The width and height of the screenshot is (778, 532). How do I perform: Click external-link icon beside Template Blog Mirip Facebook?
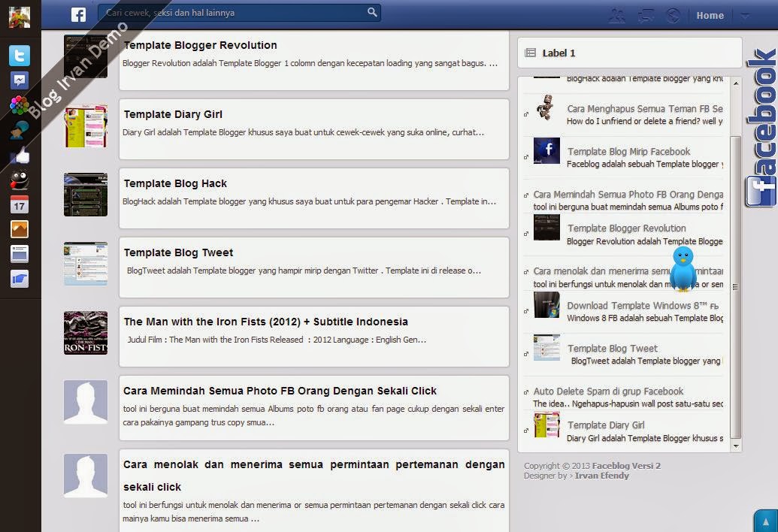coord(526,157)
